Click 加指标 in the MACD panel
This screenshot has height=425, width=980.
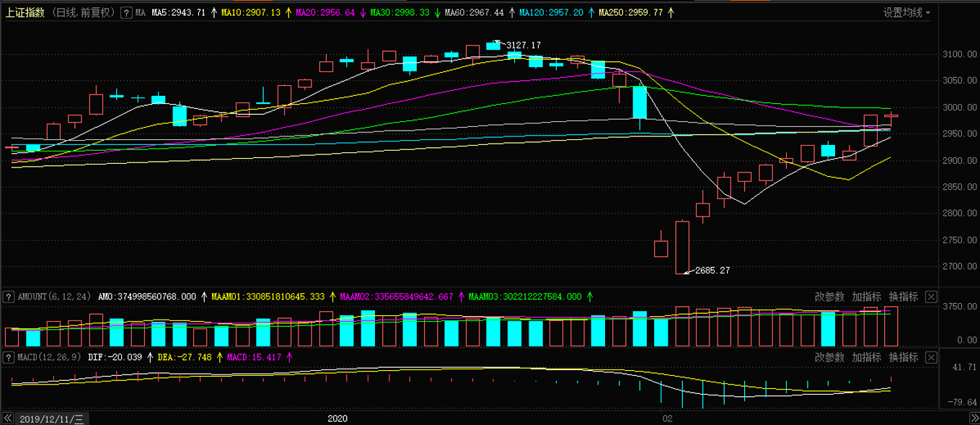pyautogui.click(x=866, y=357)
